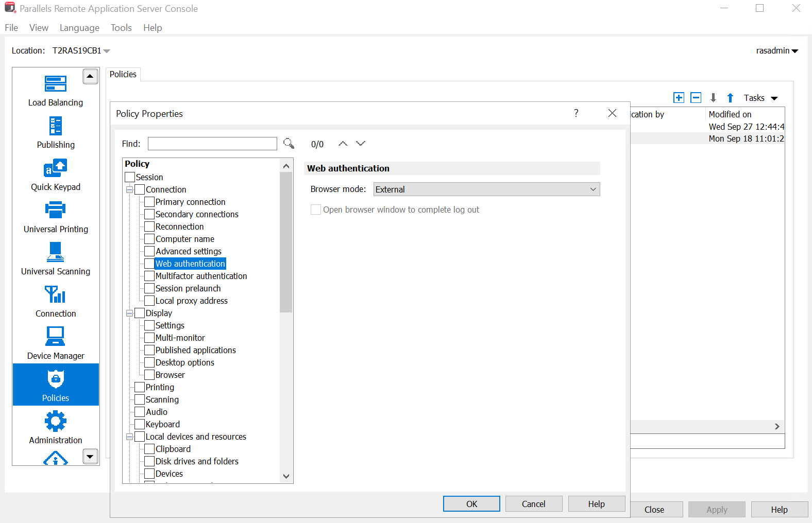Click the Modified on column header
This screenshot has width=812, height=523.
point(745,114)
